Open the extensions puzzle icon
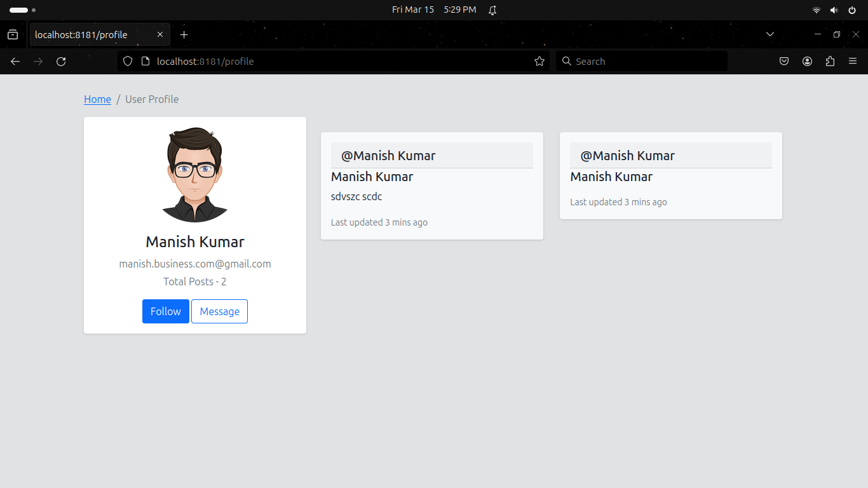 (x=830, y=61)
